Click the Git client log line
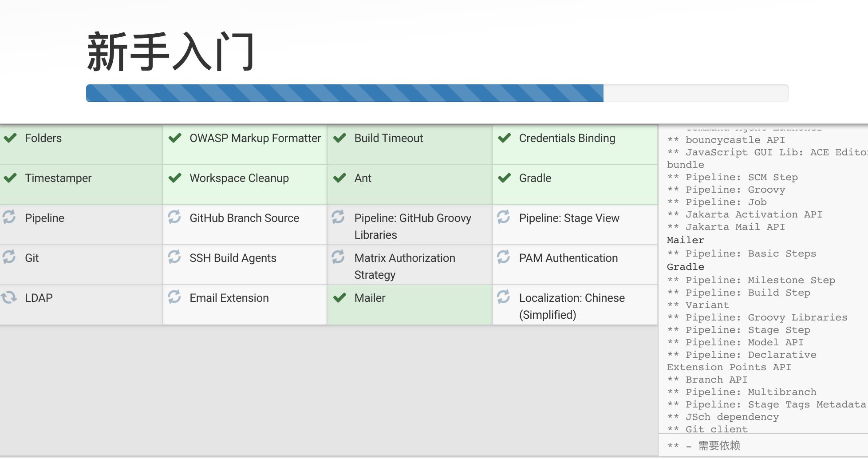The height and width of the screenshot is (459, 868). coord(707,429)
